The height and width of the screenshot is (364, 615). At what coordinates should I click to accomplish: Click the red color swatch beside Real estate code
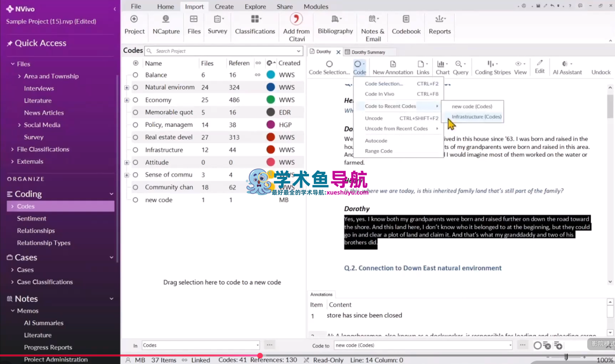pyautogui.click(x=270, y=137)
